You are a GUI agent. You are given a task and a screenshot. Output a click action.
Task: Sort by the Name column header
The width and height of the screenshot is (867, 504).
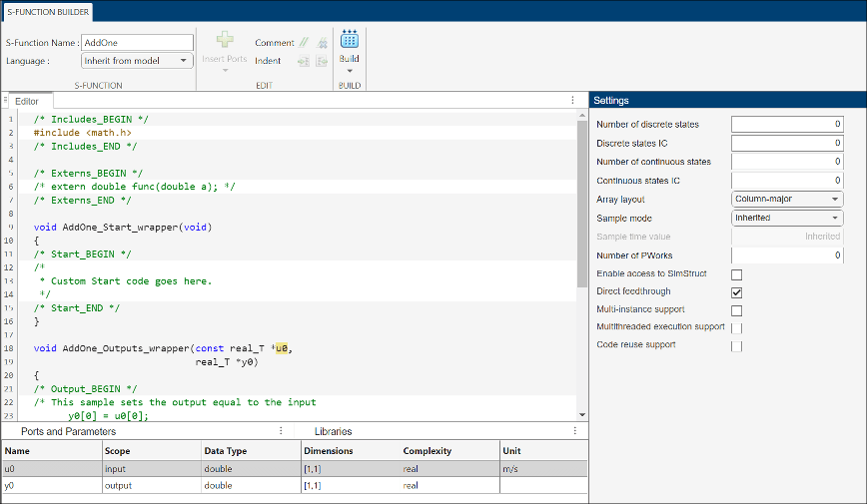[52, 451]
